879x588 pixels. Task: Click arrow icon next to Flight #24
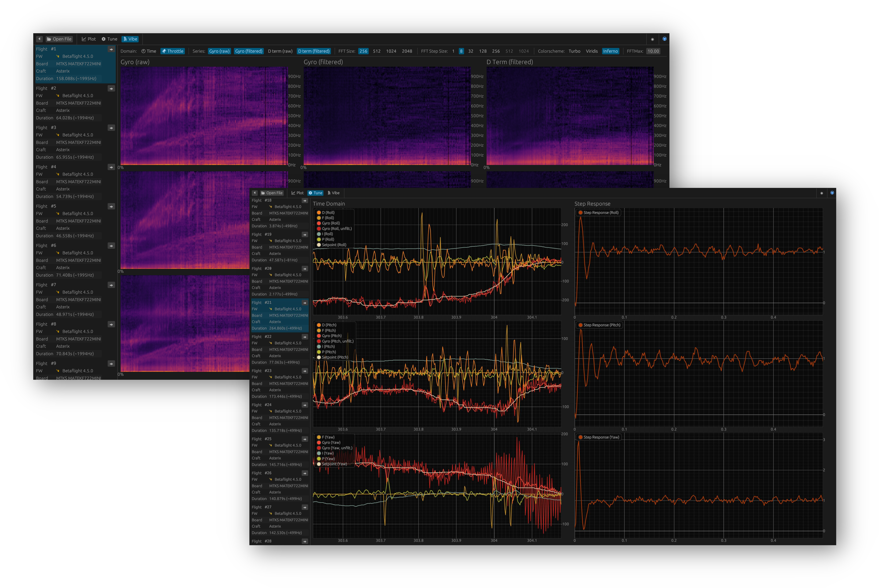click(x=305, y=405)
